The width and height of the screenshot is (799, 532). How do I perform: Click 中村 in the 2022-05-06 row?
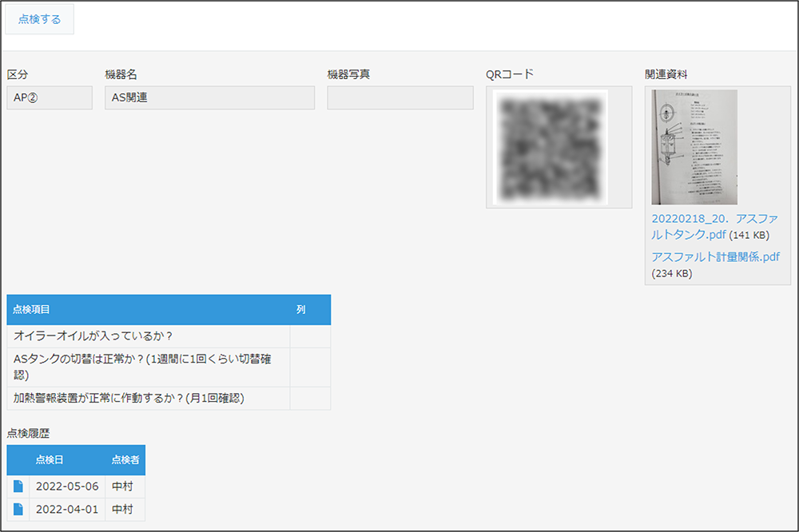[x=123, y=486]
